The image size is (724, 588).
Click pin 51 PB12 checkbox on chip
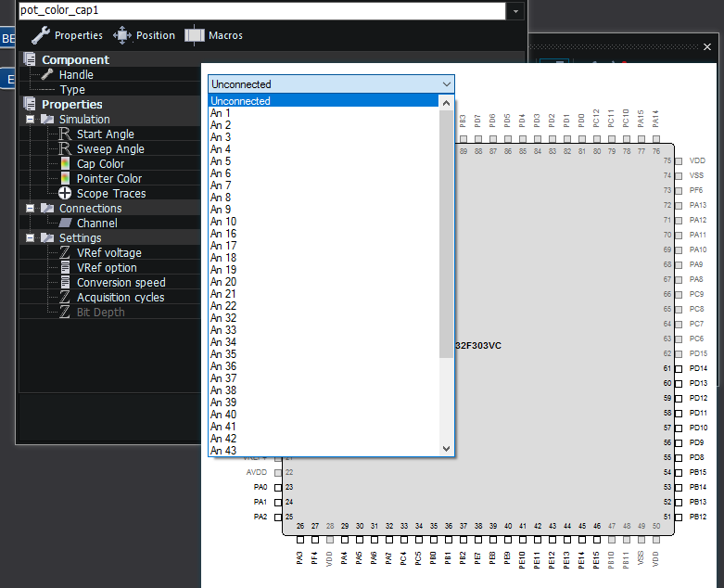[679, 517]
